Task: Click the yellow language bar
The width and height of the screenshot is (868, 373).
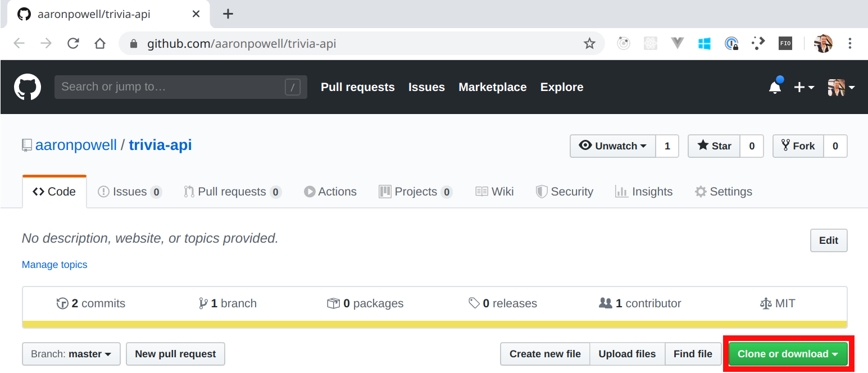Action: pos(434,324)
